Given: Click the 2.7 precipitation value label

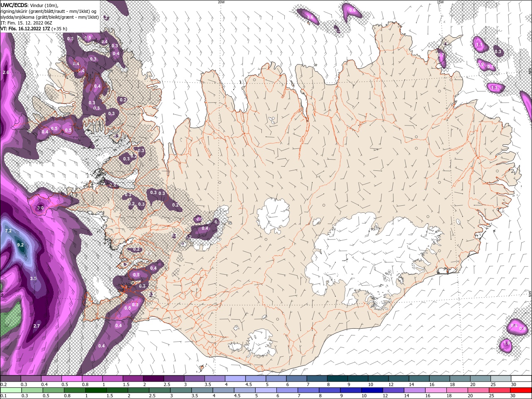Looking at the screenshot, I should [37, 326].
